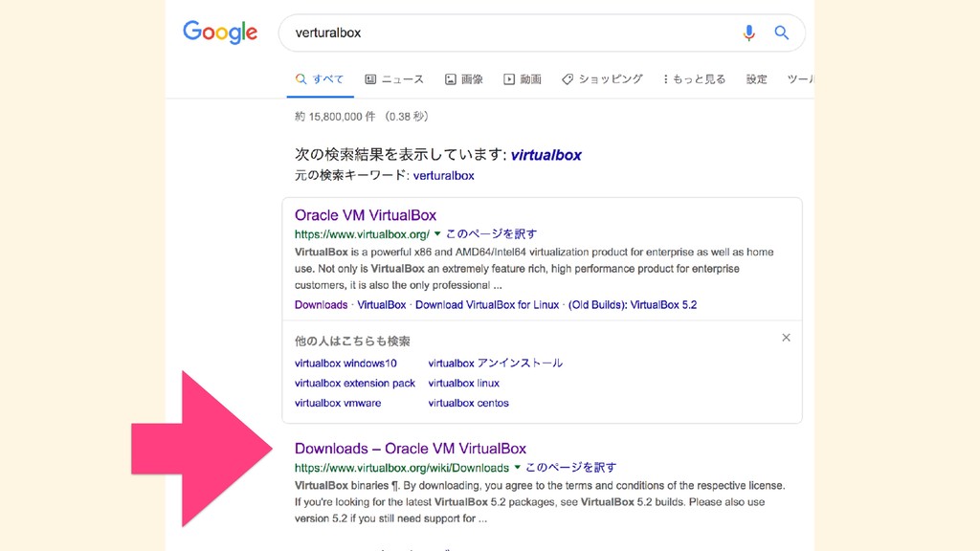The height and width of the screenshot is (551, 980).
Task: Search virtualbox centos suggestion
Action: (468, 403)
